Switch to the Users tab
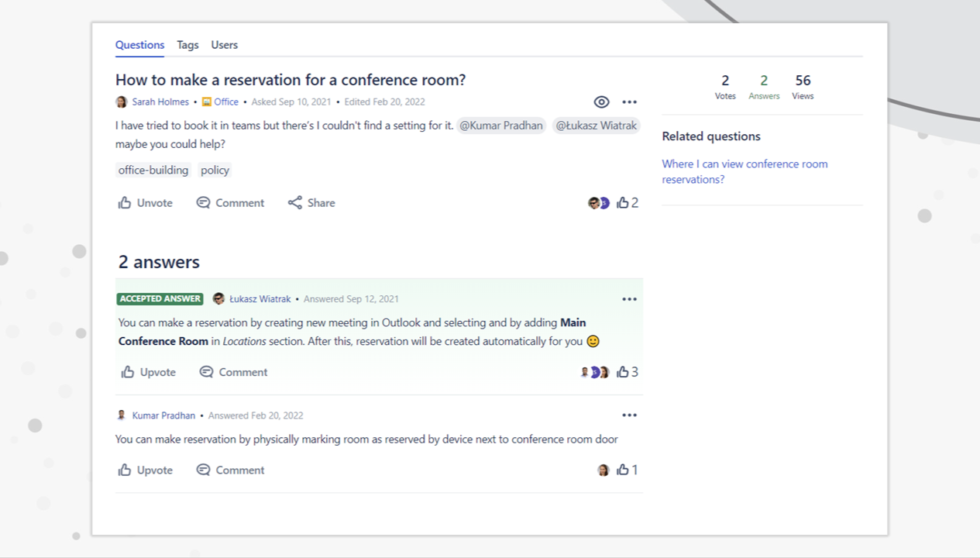Image resolution: width=980 pixels, height=558 pixels. (x=225, y=45)
